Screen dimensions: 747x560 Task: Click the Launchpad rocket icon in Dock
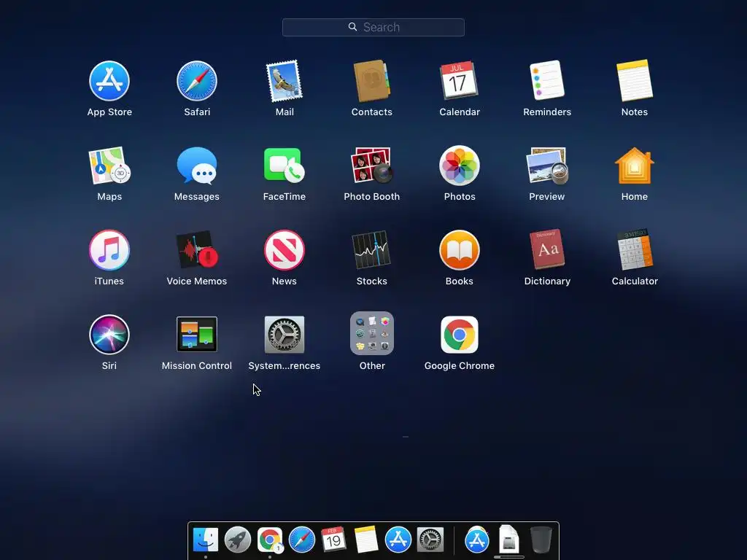(x=237, y=540)
